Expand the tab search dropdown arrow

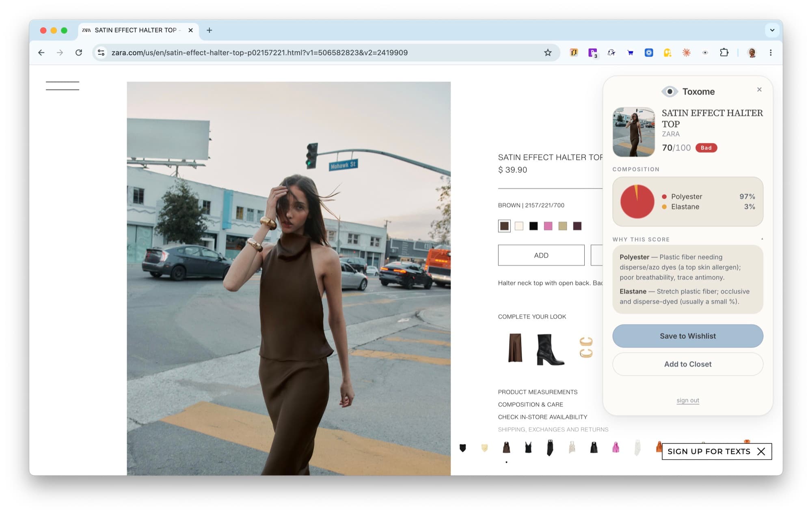(x=772, y=30)
